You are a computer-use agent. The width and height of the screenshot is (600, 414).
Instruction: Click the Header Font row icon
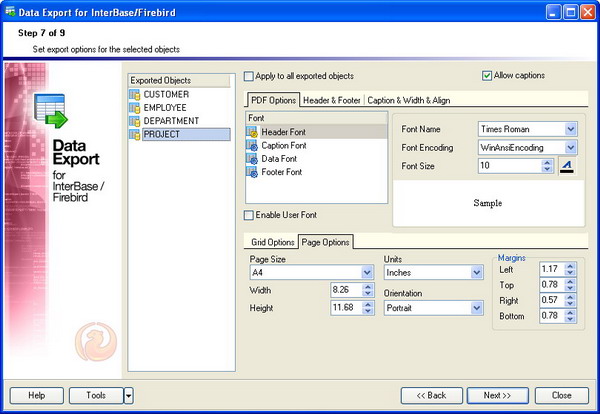(252, 132)
